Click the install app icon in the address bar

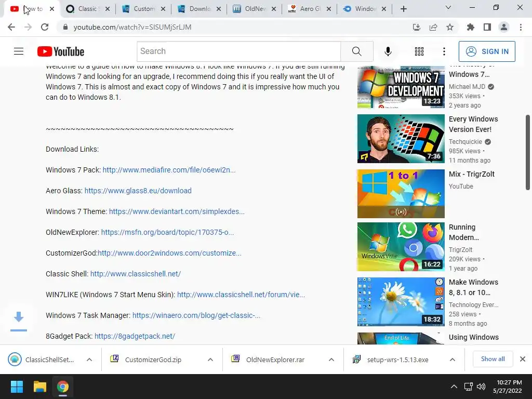click(x=416, y=27)
